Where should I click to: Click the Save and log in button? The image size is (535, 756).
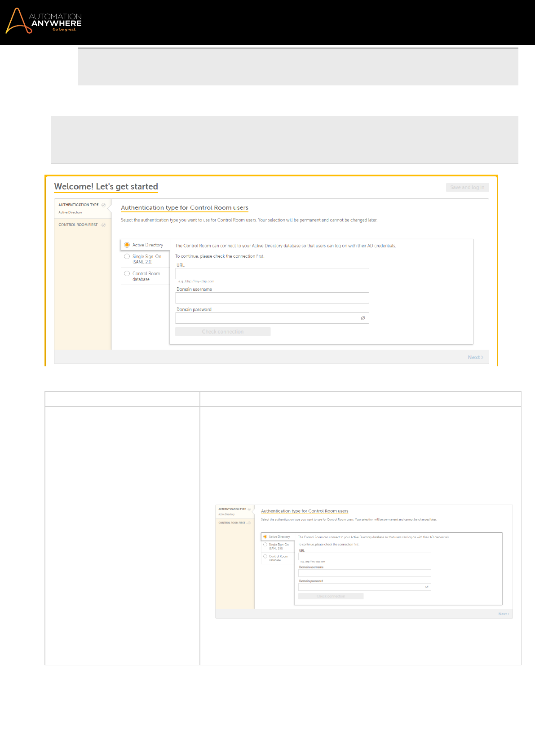467,187
